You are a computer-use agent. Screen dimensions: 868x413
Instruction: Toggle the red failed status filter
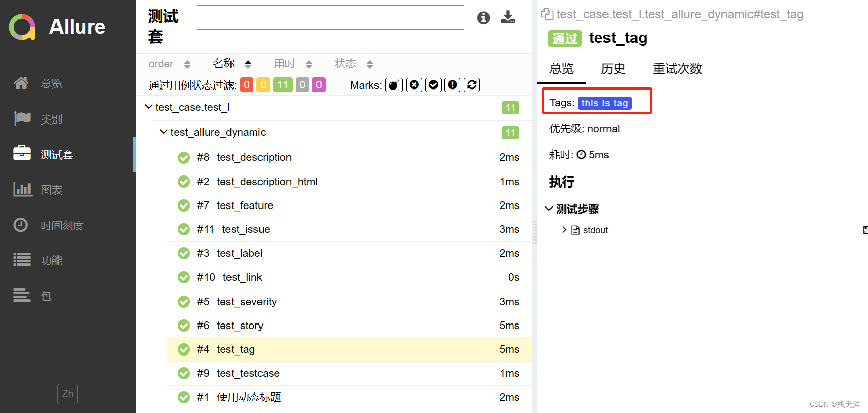click(x=247, y=85)
